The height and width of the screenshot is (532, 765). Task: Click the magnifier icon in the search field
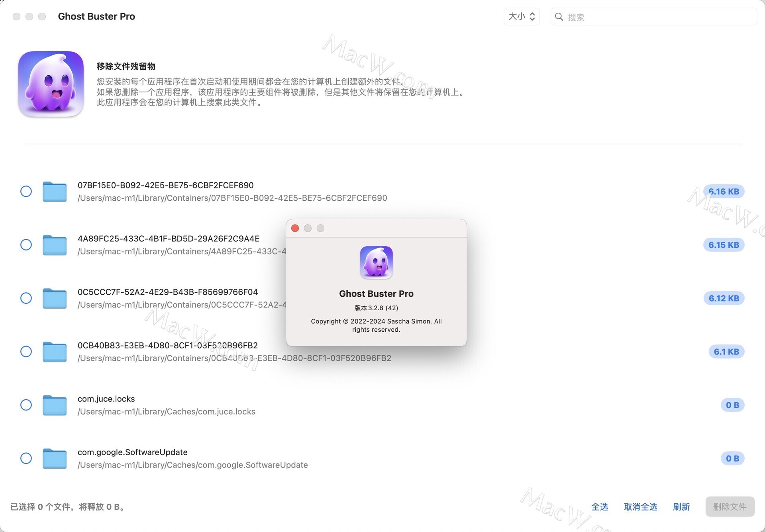(559, 17)
